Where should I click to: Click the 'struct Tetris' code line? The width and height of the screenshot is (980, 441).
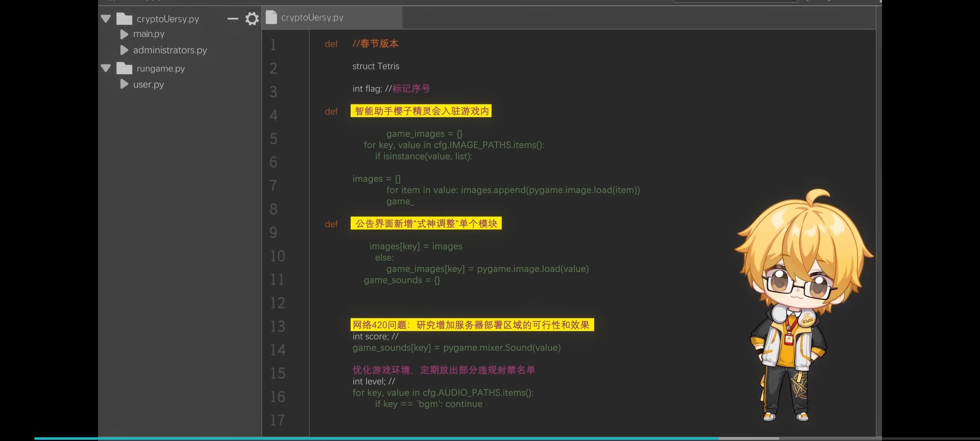click(x=376, y=66)
